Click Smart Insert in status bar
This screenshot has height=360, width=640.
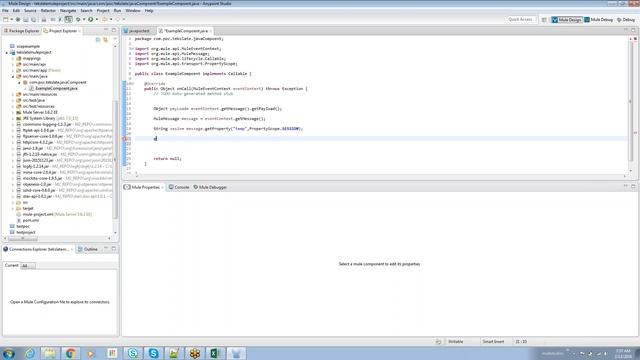493,342
